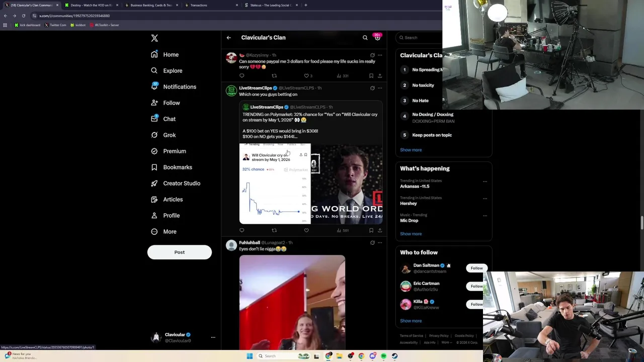This screenshot has height=362, width=644.
Task: Open Spotify from the taskbar
Action: [383, 356]
